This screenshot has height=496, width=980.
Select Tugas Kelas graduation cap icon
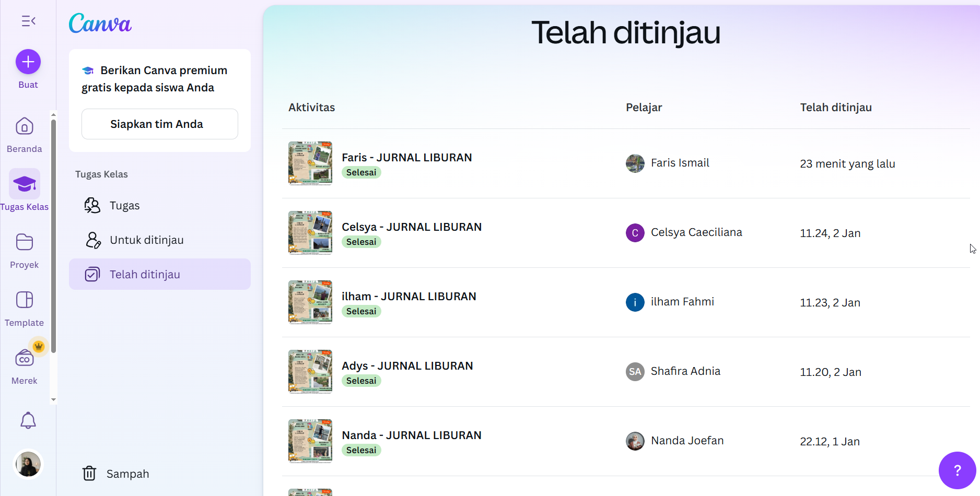click(x=25, y=184)
